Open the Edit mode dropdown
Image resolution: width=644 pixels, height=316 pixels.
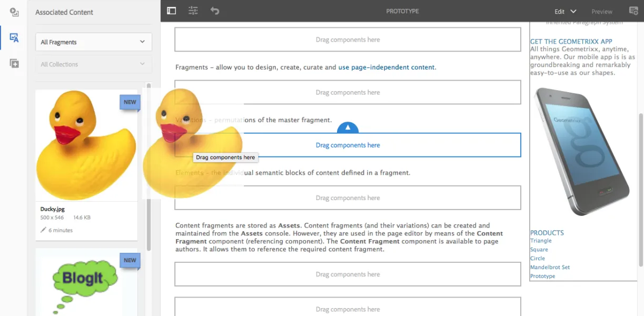pos(566,11)
